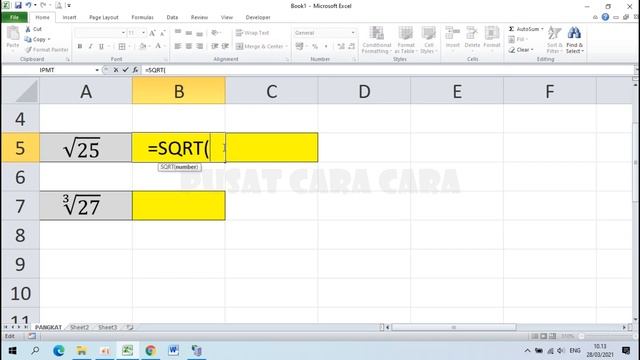Click the Excel Help question mark icon
This screenshot has height=360, width=640.
(x=605, y=17)
